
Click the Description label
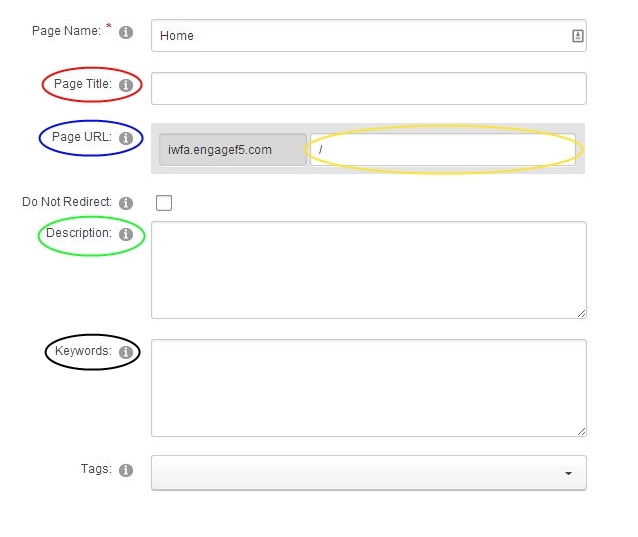coord(79,233)
